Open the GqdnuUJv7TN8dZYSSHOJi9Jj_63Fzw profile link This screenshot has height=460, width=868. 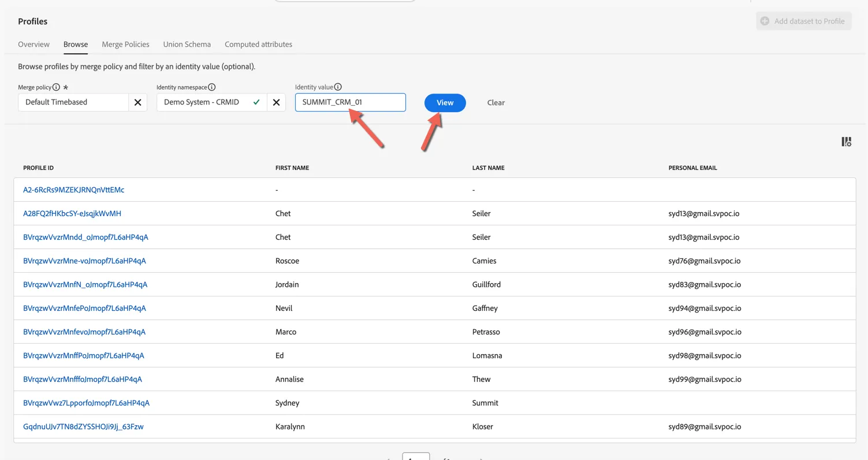(83, 427)
